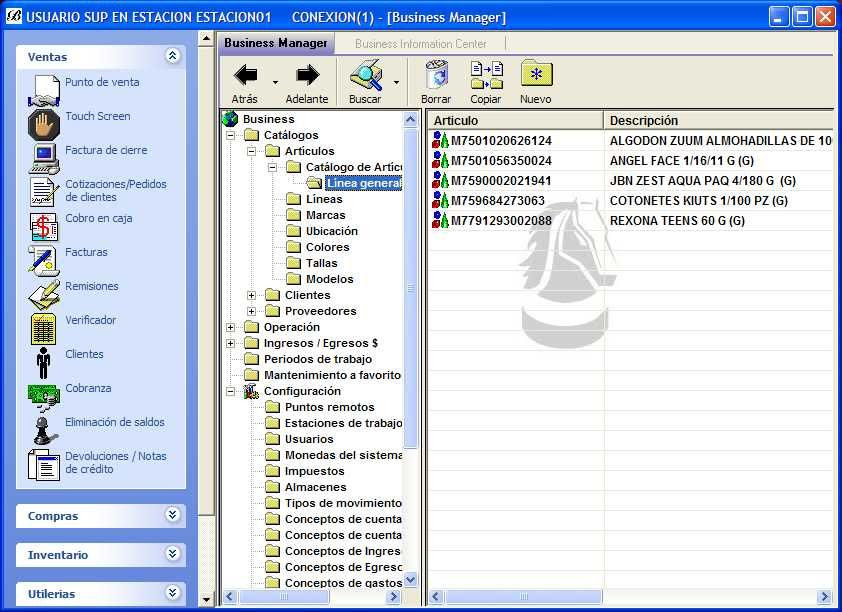Open the Buscar dropdown arrow

tap(396, 82)
